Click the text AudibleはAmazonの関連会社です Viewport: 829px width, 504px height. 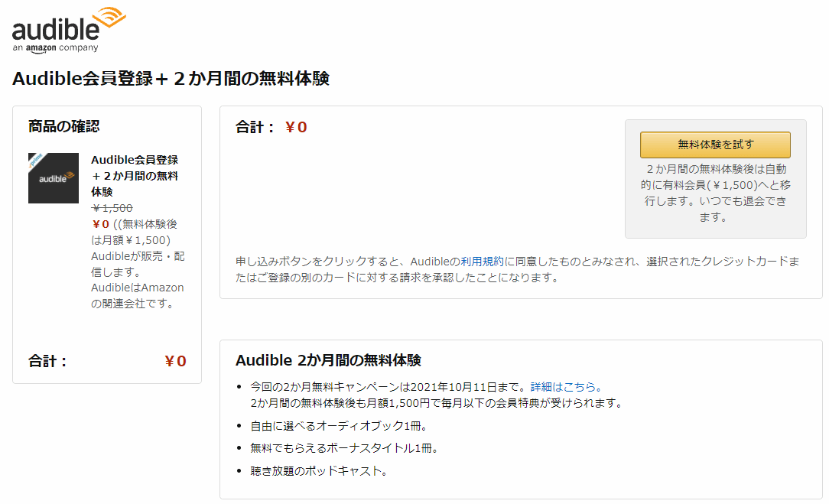pyautogui.click(x=138, y=296)
